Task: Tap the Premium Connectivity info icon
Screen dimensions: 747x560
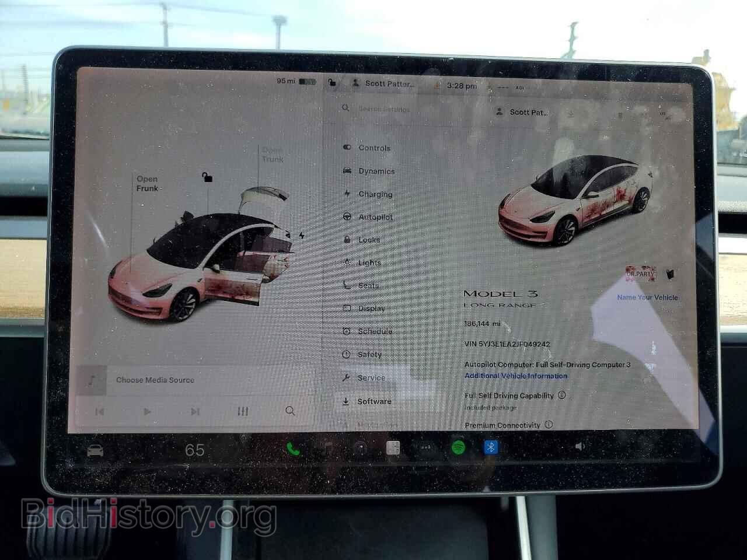Action: (x=549, y=425)
